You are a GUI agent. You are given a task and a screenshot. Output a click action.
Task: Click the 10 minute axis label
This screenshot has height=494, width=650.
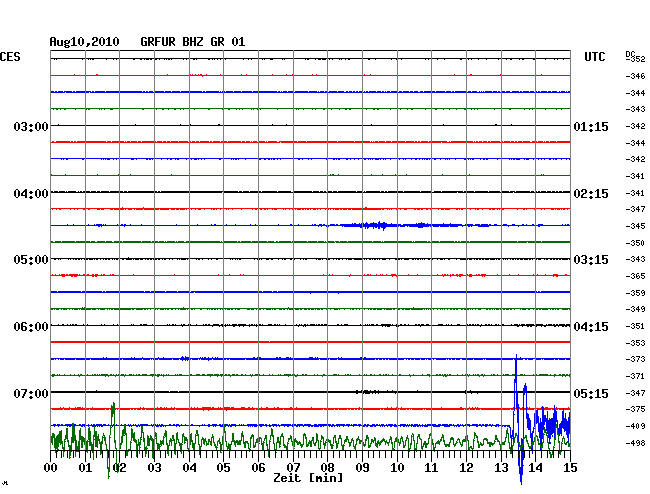pos(397,467)
